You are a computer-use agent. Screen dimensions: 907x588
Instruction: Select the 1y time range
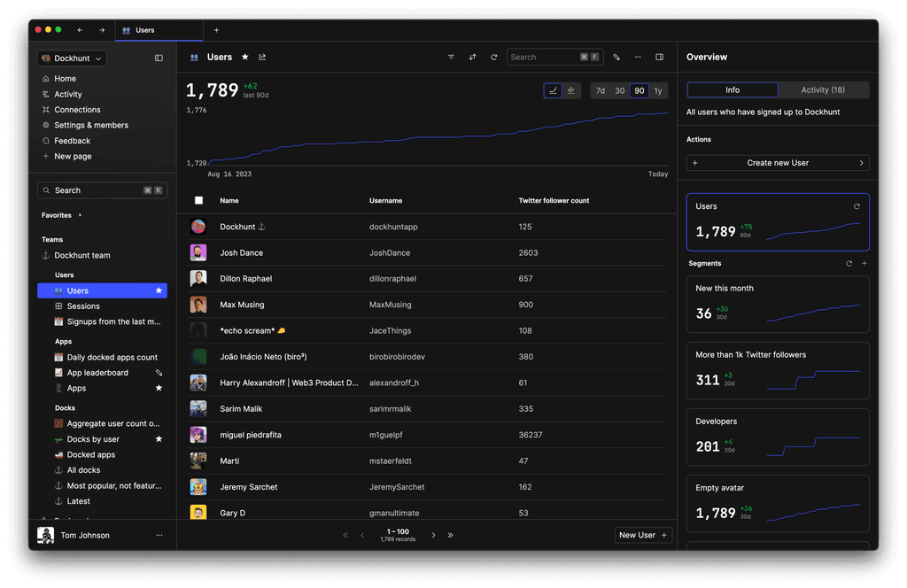click(x=658, y=91)
